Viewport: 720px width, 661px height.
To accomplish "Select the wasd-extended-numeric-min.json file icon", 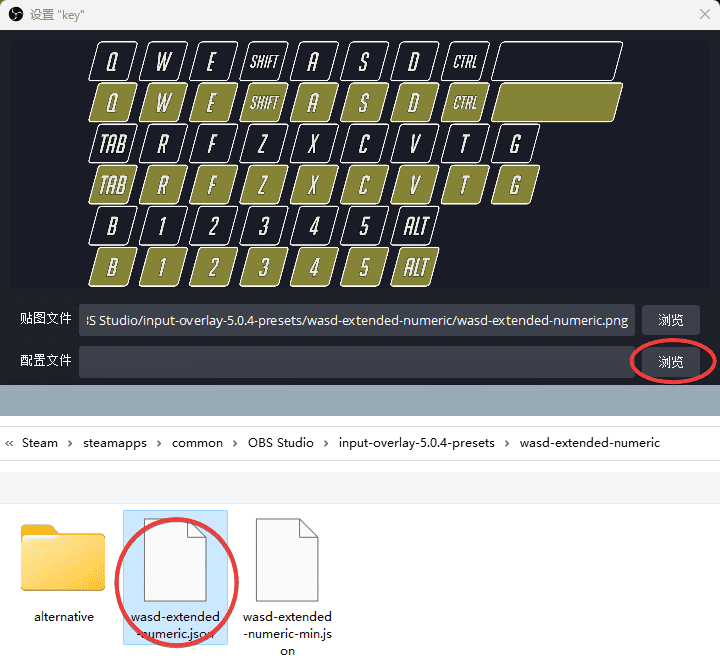I will pos(287,560).
